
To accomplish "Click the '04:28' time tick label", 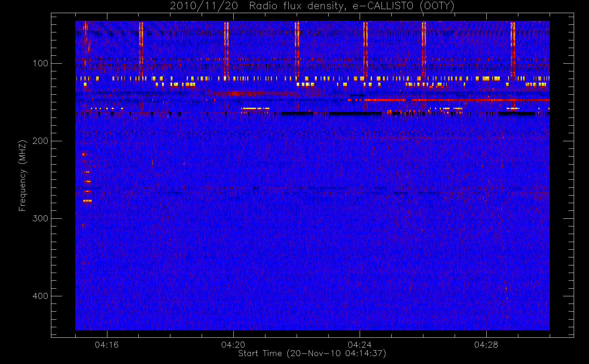I will (x=486, y=345).
